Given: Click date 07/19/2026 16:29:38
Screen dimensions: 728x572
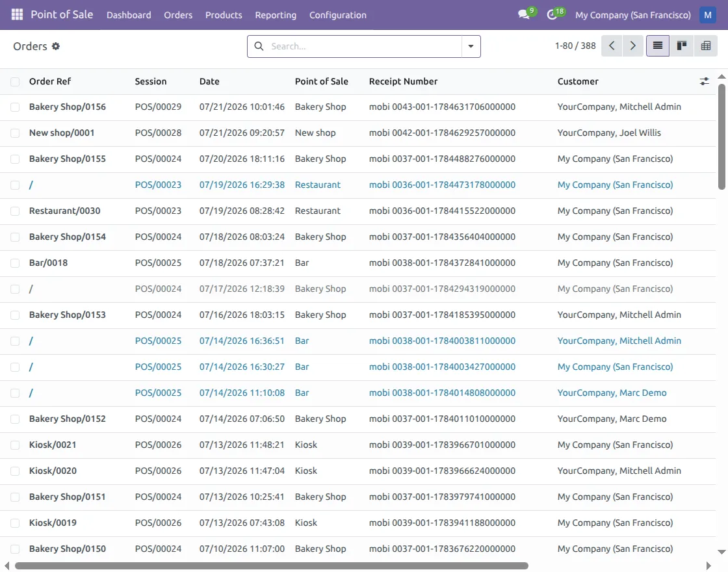Looking at the screenshot, I should click(242, 185).
